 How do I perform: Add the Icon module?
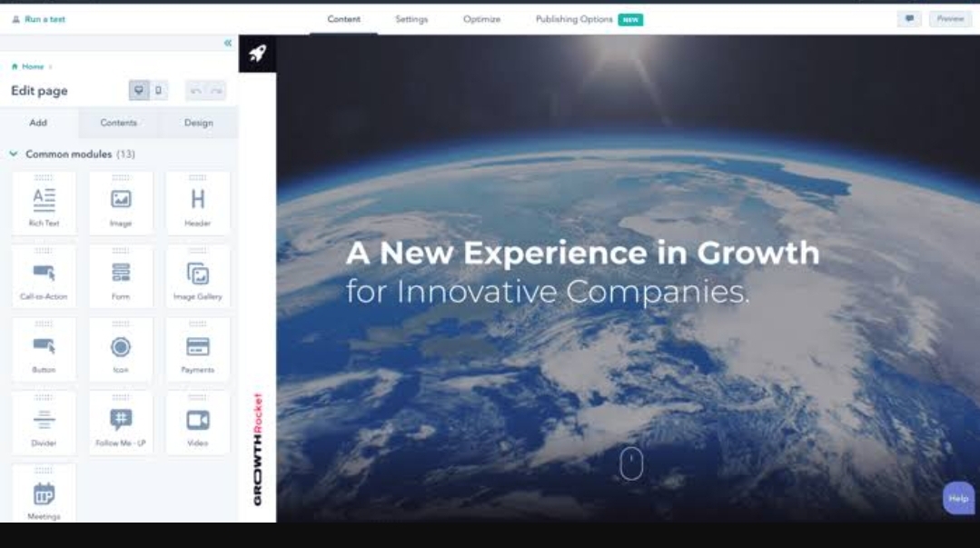[121, 350]
